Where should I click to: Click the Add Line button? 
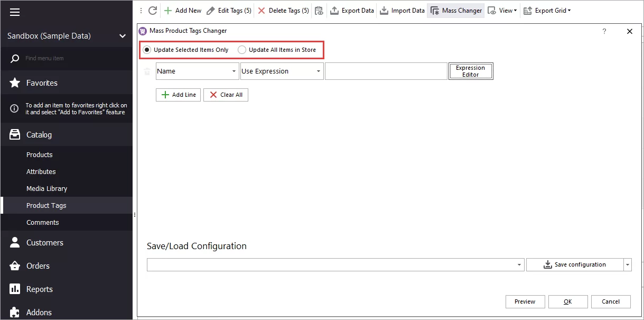click(178, 95)
